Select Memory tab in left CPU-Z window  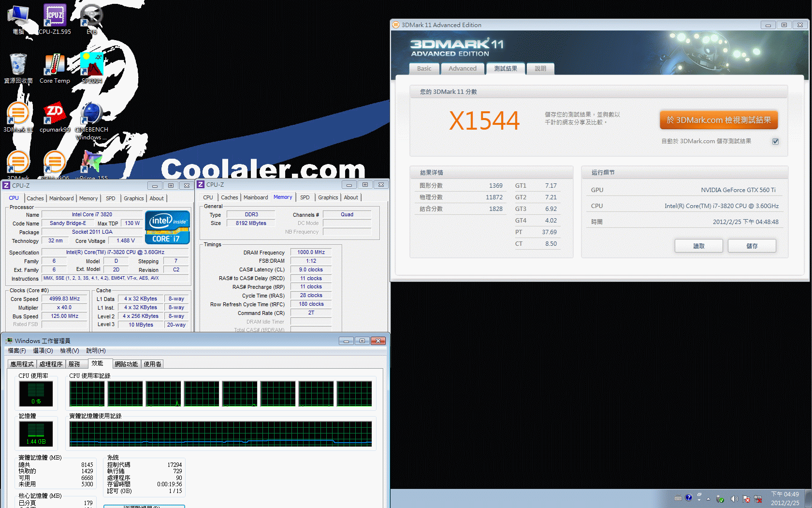pyautogui.click(x=88, y=198)
